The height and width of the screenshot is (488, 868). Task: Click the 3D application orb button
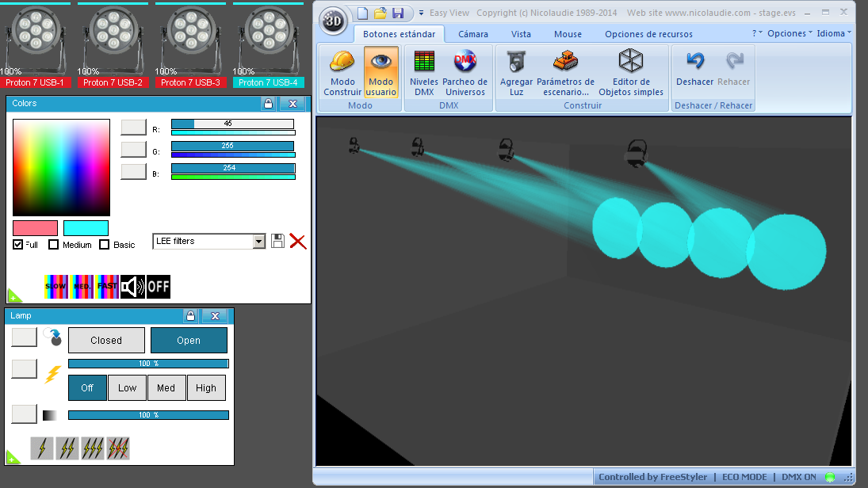(x=333, y=21)
